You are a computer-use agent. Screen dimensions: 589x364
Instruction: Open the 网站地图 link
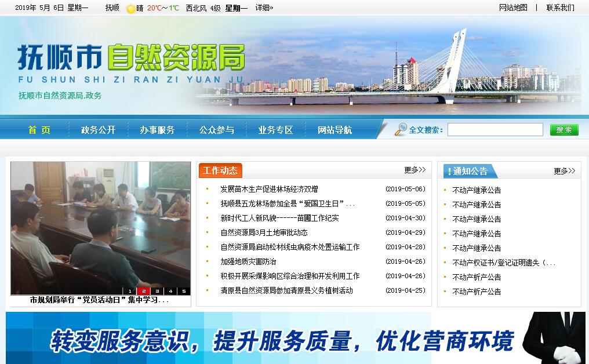click(513, 8)
